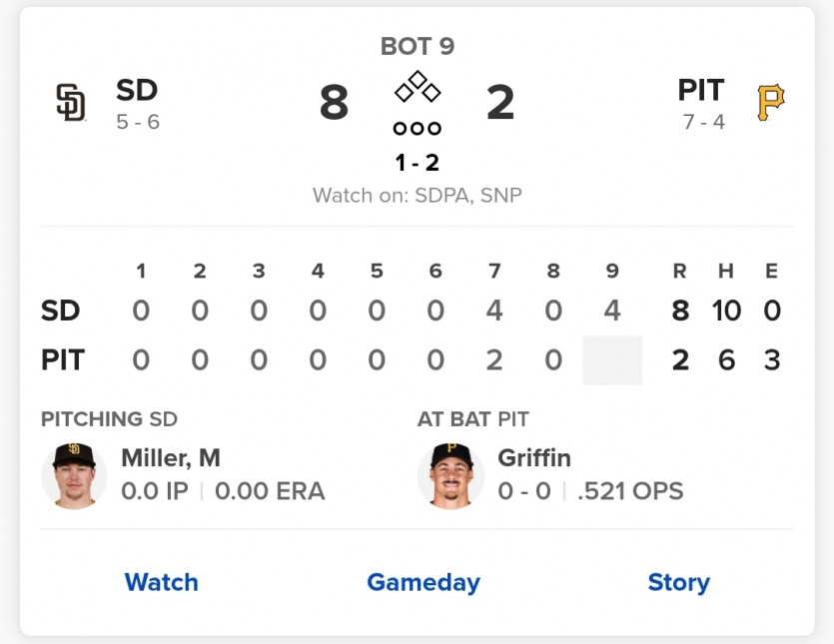Image resolution: width=834 pixels, height=644 pixels.
Task: Open the game Story link
Action: click(x=678, y=582)
